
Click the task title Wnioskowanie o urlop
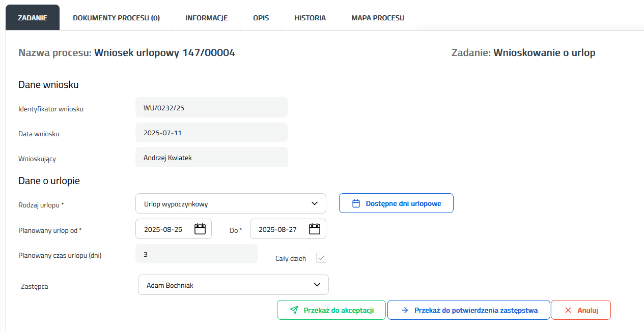[544, 52]
